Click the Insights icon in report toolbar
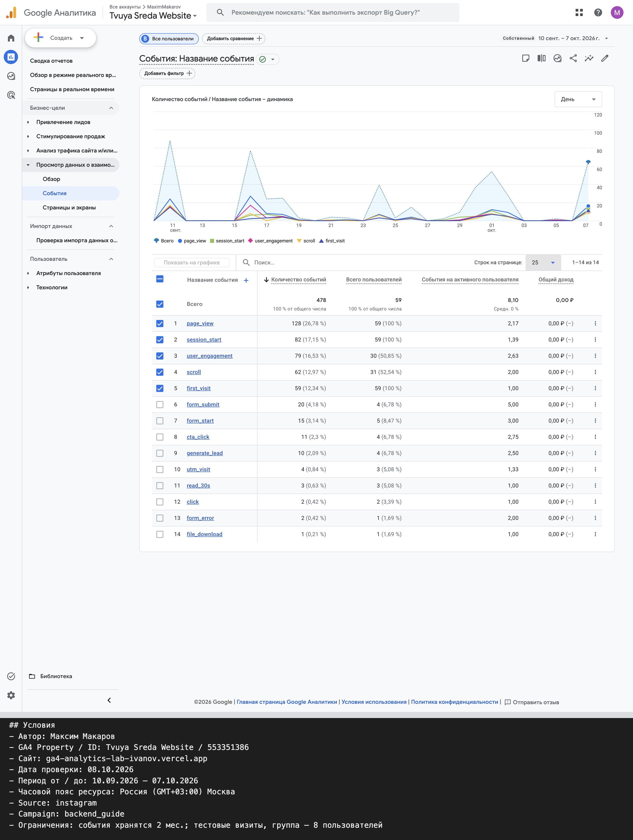The image size is (633, 840). pyautogui.click(x=557, y=58)
